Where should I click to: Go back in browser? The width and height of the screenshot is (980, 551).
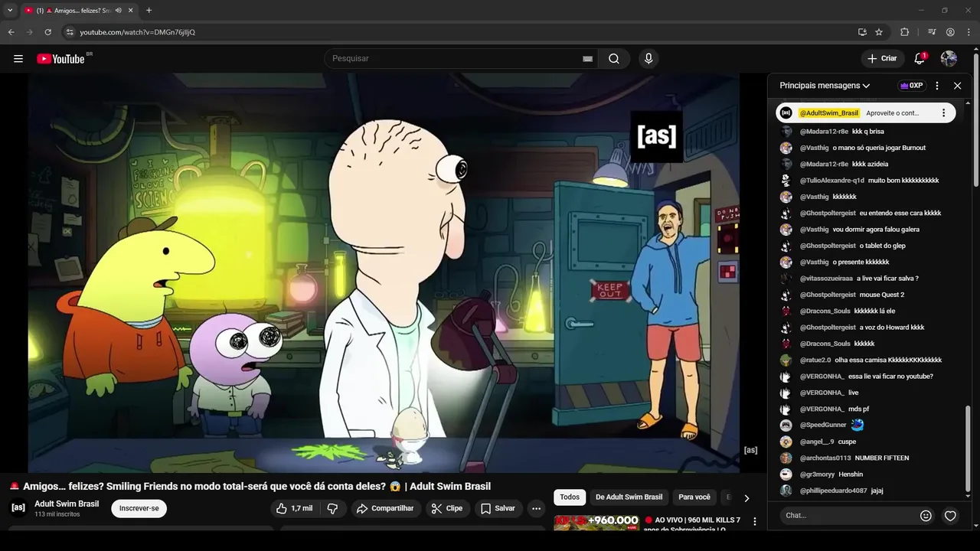tap(11, 32)
